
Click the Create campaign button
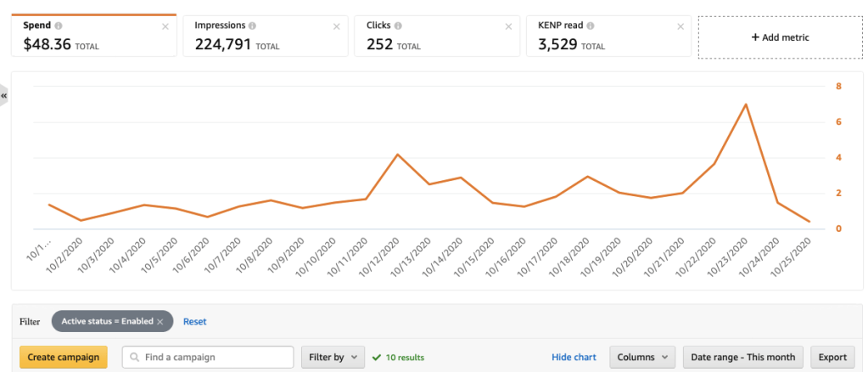click(64, 358)
